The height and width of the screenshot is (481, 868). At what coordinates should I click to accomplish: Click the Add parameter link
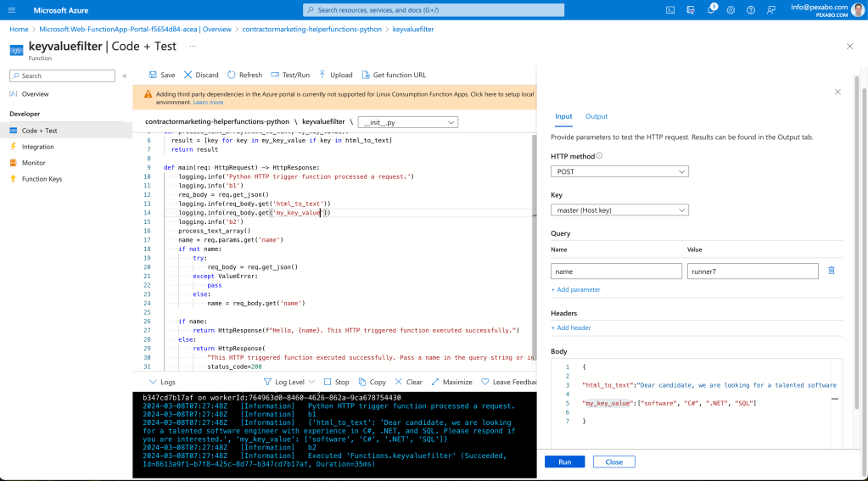pos(576,289)
